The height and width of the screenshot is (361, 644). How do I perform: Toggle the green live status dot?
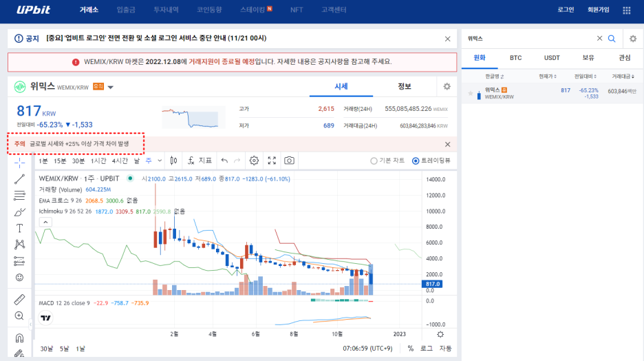point(130,178)
